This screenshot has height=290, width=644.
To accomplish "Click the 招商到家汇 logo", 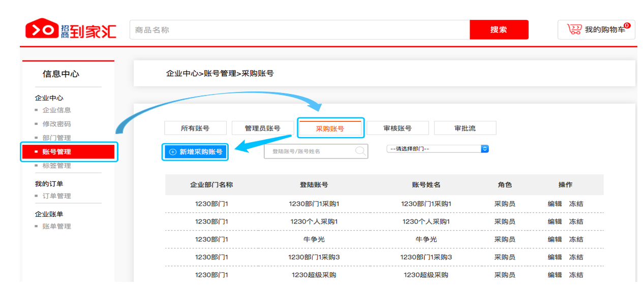I will (x=71, y=30).
